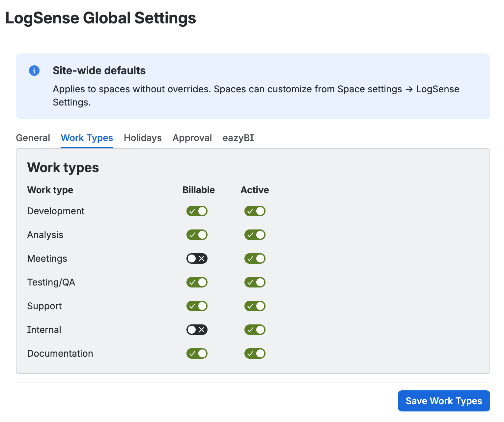Deactivate Documentation work type

(255, 353)
